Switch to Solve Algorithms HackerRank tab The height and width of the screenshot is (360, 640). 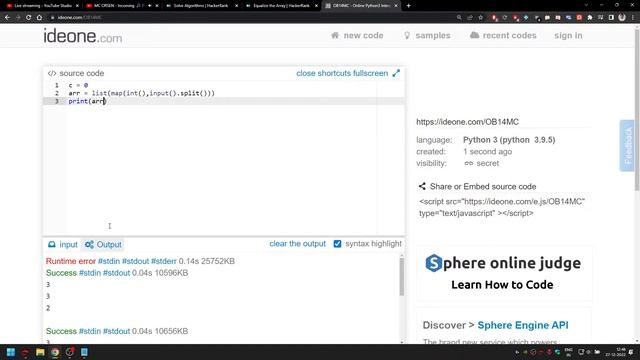(201, 6)
